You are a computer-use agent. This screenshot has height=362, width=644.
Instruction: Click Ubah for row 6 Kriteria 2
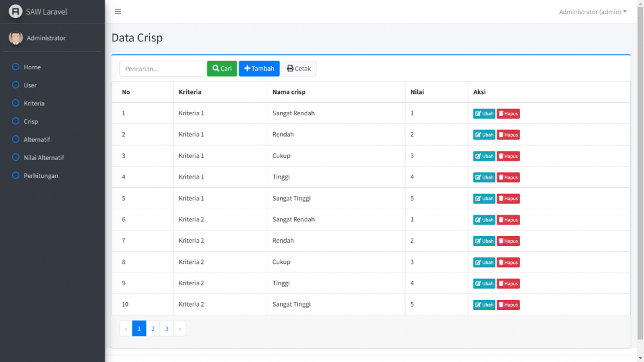484,220
